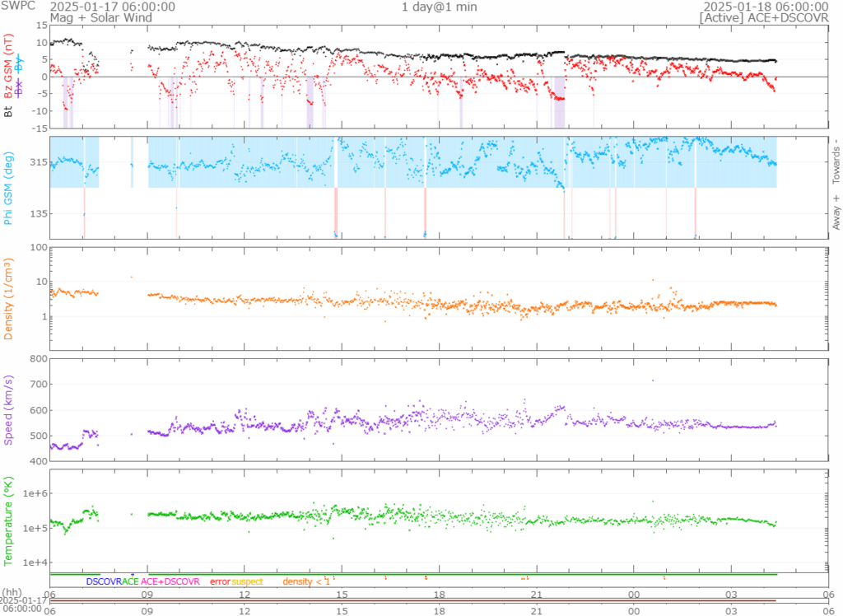This screenshot has width=843, height=616.
Task: Select the green Temperature axis label
Action: 9,517
